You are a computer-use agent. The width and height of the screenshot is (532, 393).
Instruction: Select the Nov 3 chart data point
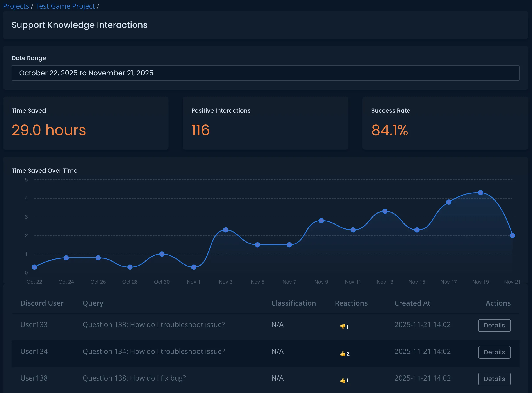(x=225, y=230)
